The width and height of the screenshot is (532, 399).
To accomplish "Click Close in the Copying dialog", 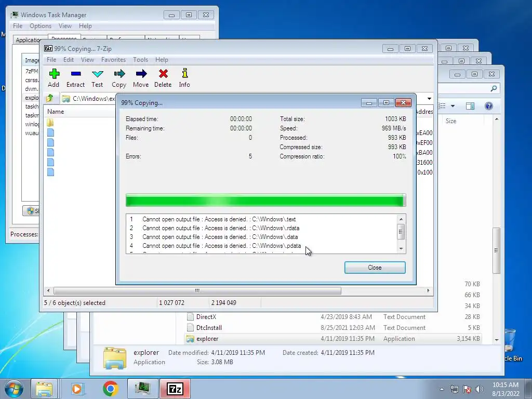I will click(375, 268).
